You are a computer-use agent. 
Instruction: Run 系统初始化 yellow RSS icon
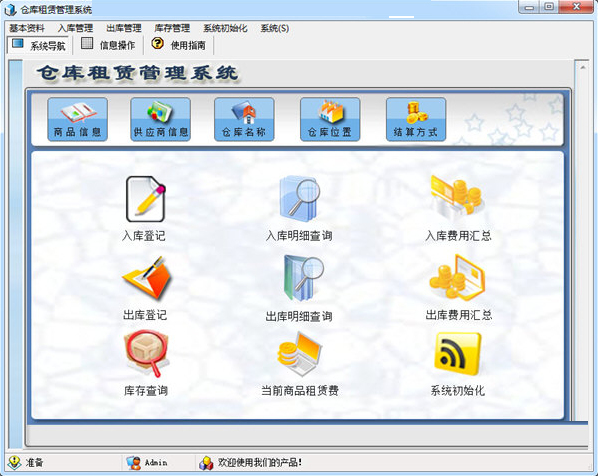[458, 354]
